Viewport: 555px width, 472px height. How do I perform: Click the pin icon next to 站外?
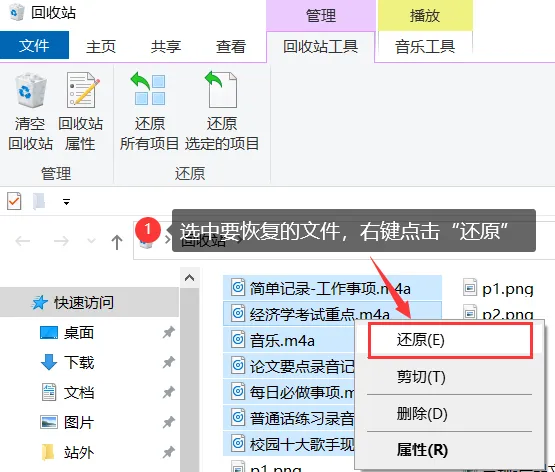point(168,452)
